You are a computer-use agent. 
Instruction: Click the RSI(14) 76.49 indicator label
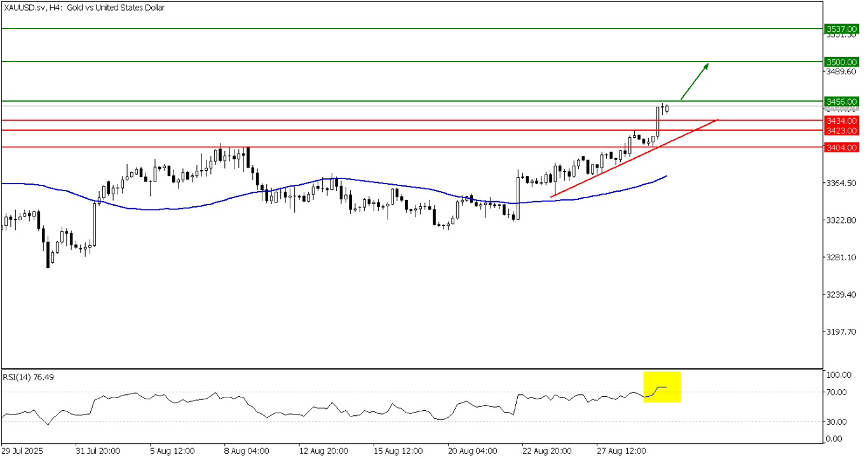[x=29, y=377]
